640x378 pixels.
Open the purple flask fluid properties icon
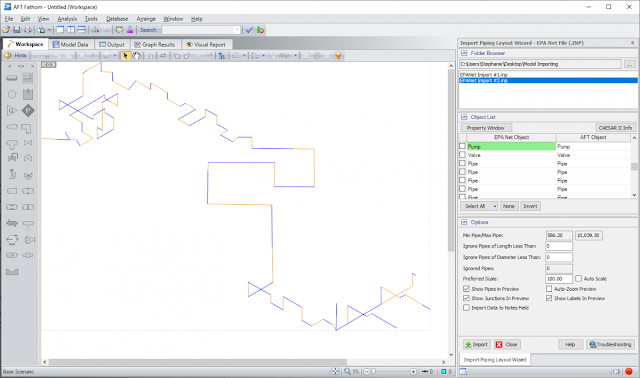[130, 30]
